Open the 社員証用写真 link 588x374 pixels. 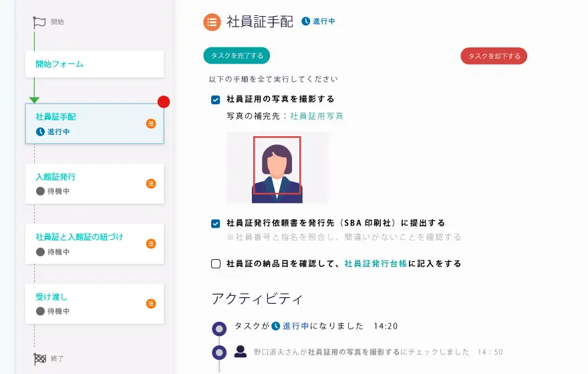click(x=317, y=116)
